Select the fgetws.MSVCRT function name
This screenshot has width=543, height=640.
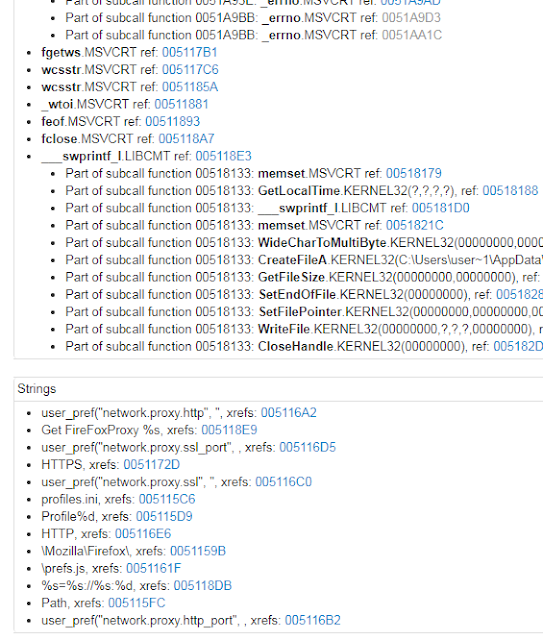pos(89,52)
